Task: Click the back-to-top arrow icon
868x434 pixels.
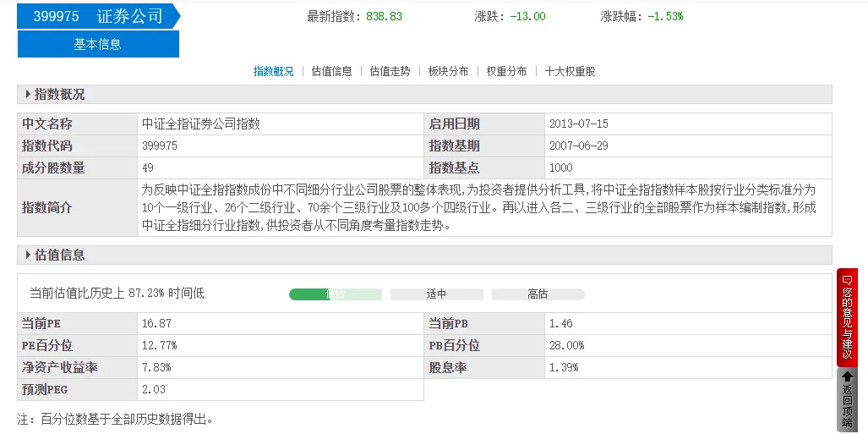Action: coord(847,376)
